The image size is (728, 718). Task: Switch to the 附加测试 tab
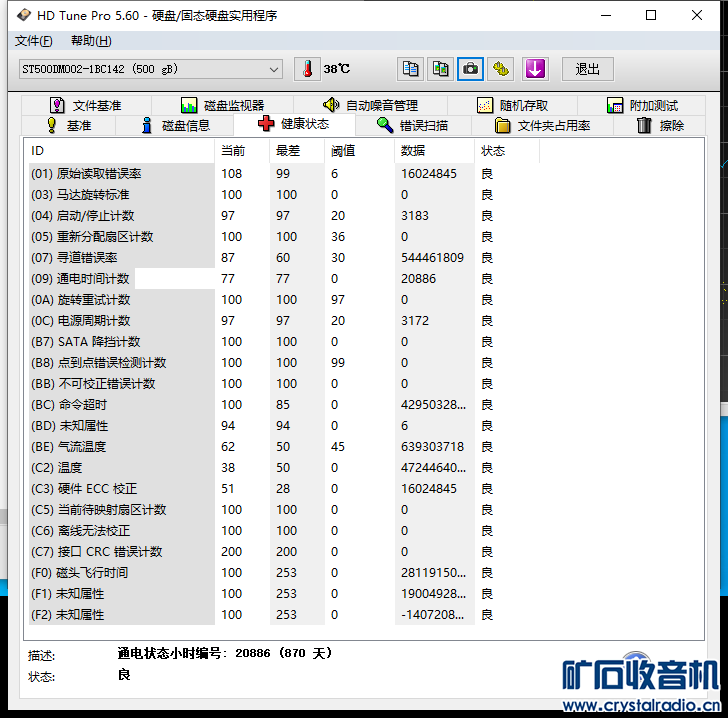[x=642, y=105]
